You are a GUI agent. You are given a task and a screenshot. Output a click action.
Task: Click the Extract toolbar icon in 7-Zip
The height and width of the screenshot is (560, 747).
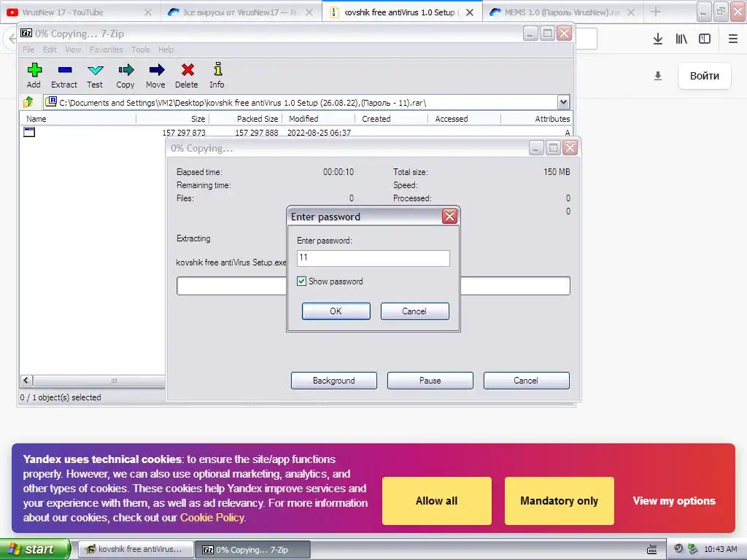coord(64,75)
